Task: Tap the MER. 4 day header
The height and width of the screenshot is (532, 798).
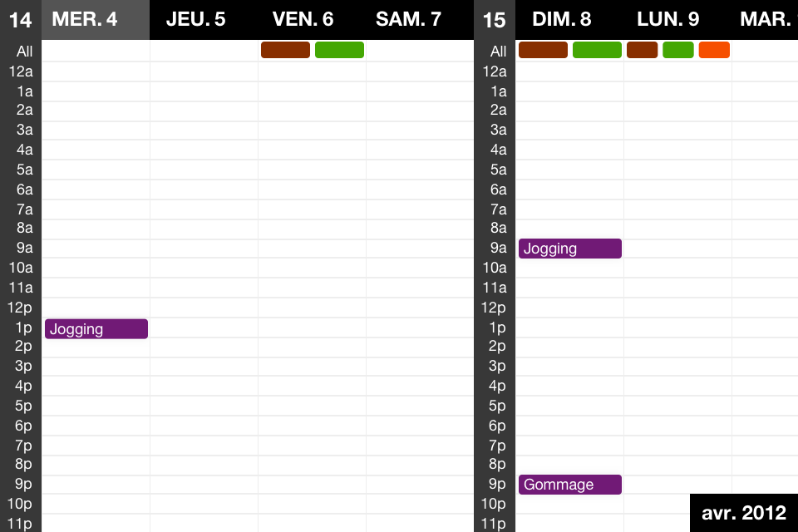Action: tap(85, 19)
